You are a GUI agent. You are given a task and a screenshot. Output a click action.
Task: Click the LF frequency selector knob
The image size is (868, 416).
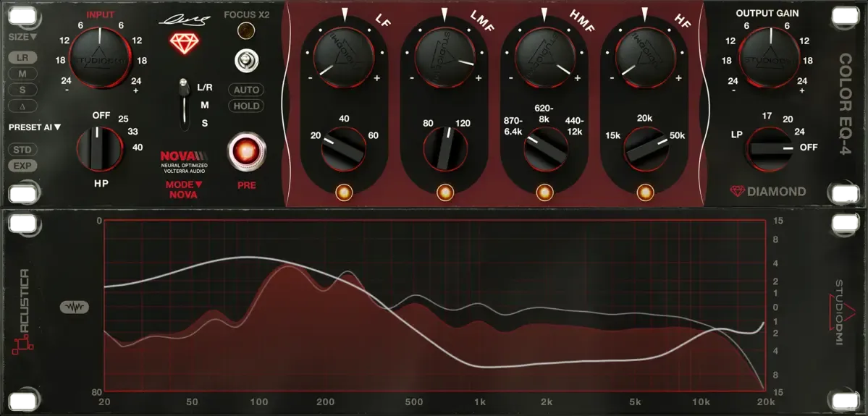pos(345,148)
